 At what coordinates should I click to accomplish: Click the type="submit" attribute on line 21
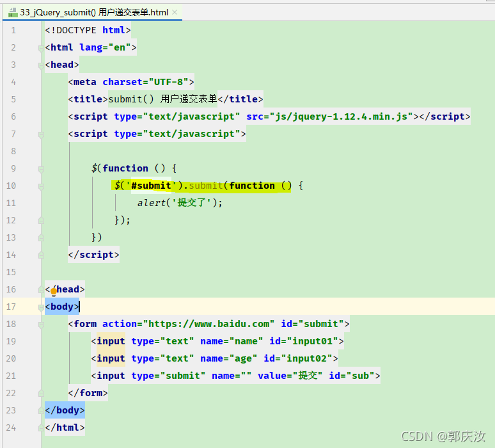click(x=168, y=376)
